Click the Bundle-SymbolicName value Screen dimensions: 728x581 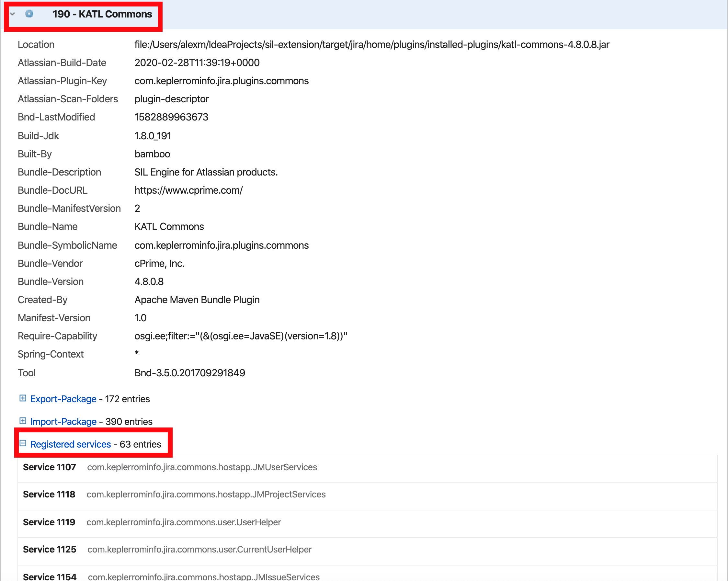coord(222,245)
